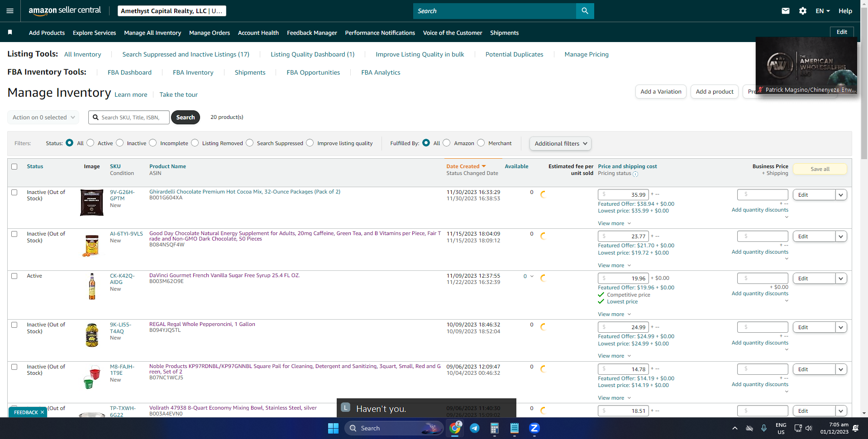Open the settings gear icon
This screenshot has height=439, width=868.
click(x=803, y=11)
